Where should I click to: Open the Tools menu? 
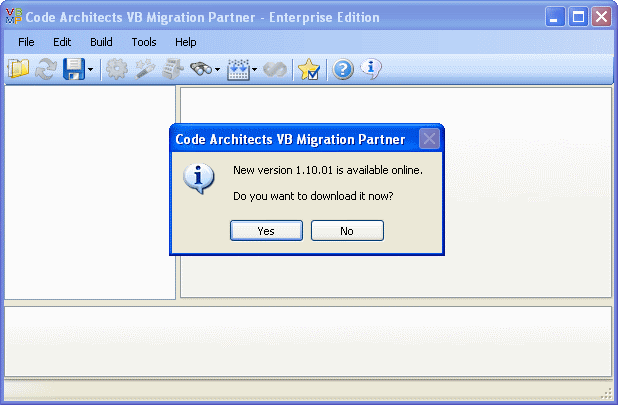click(144, 42)
